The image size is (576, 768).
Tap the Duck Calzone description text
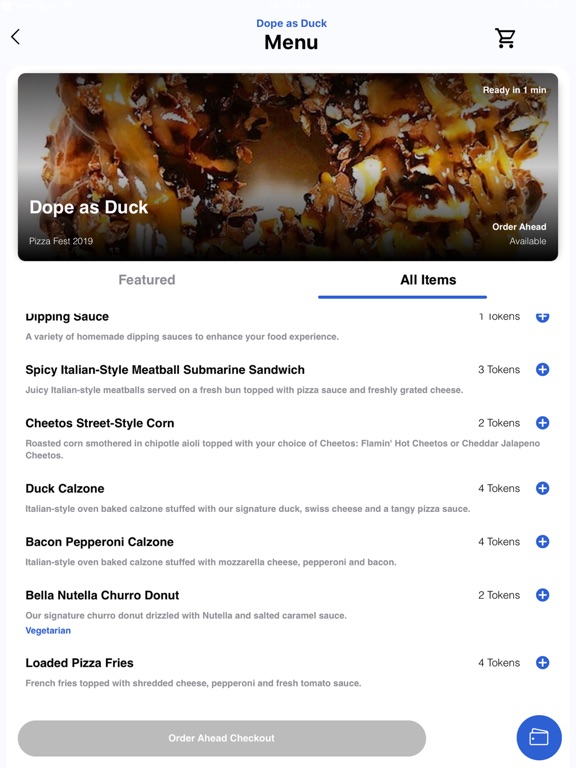[248, 509]
